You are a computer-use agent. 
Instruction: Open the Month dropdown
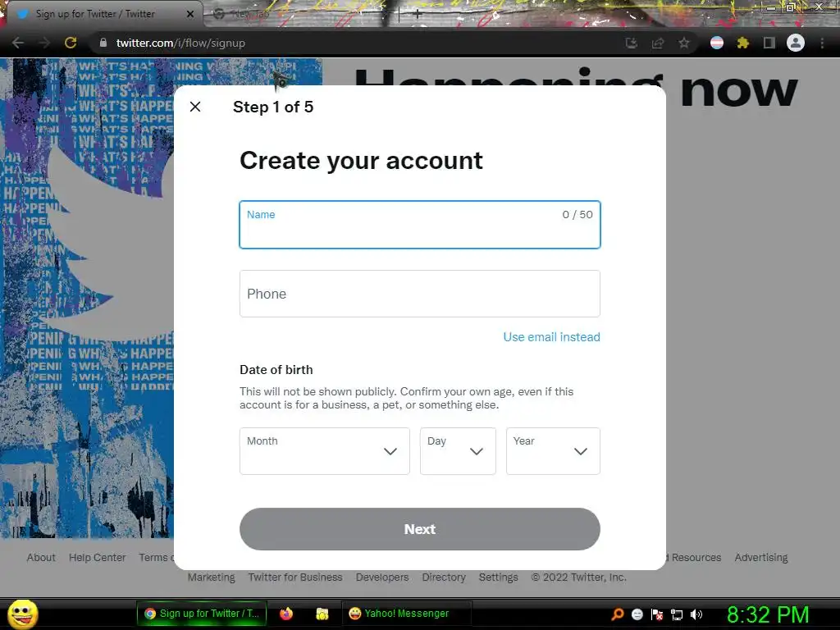(324, 451)
